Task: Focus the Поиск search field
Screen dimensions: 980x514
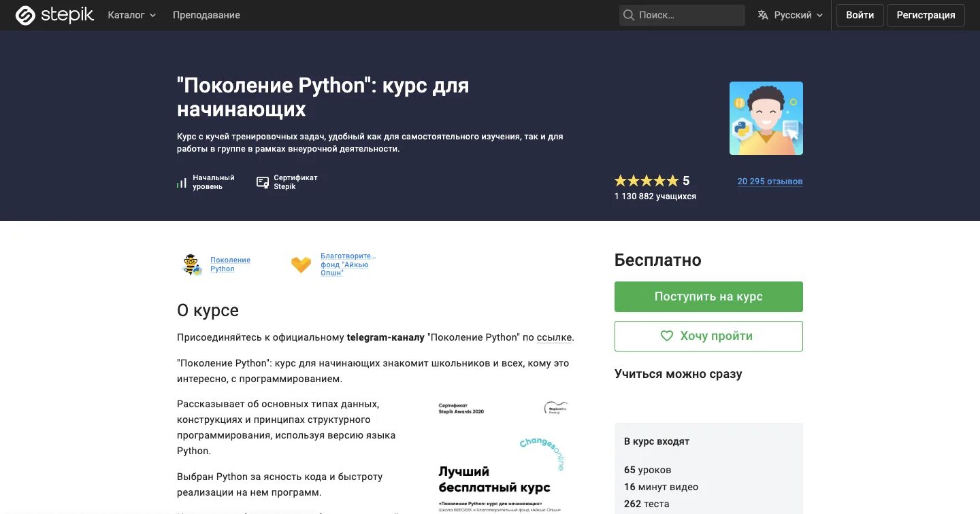Action: click(x=687, y=15)
